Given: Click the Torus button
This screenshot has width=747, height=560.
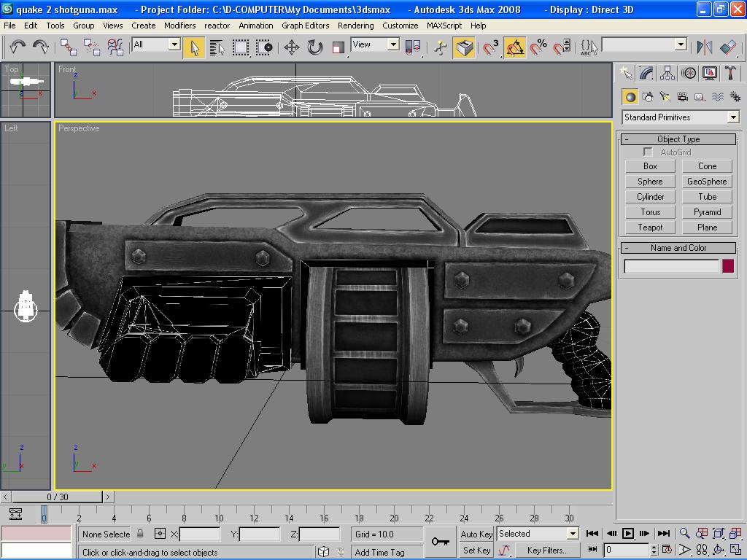Looking at the screenshot, I should pos(650,212).
